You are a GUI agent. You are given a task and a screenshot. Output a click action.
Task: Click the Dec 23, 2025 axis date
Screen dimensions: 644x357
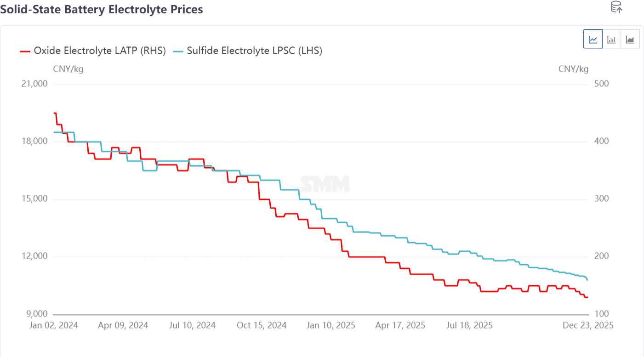pos(588,325)
